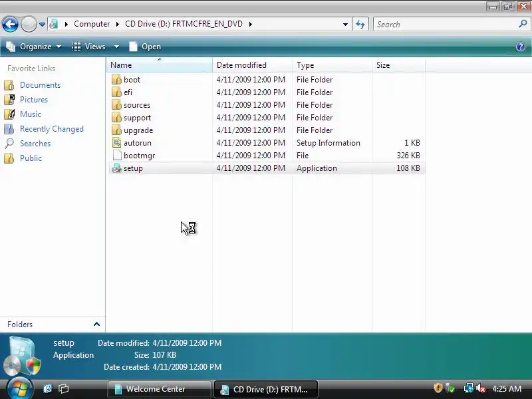
Task: Select the upgrade folder icon
Action: [116, 130]
